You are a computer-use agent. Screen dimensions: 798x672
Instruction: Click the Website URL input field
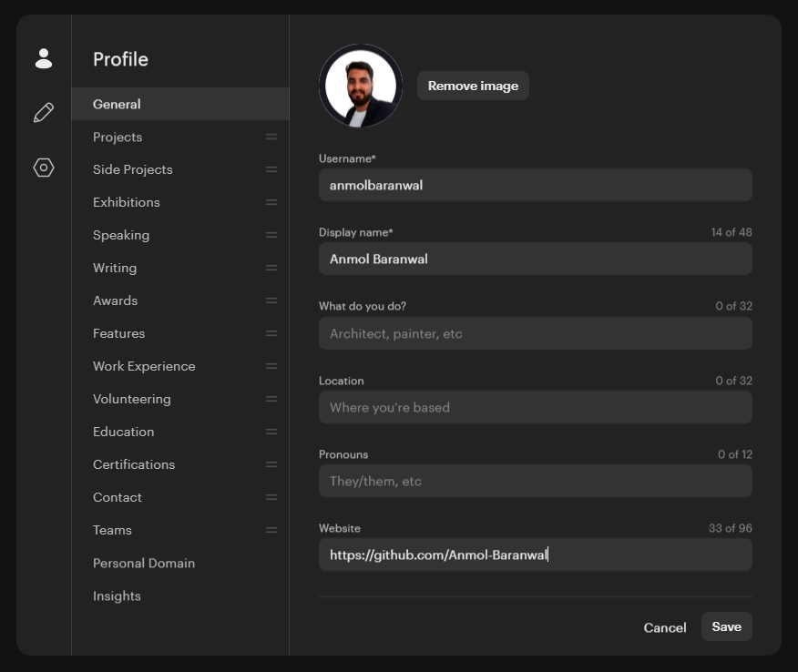tap(536, 555)
